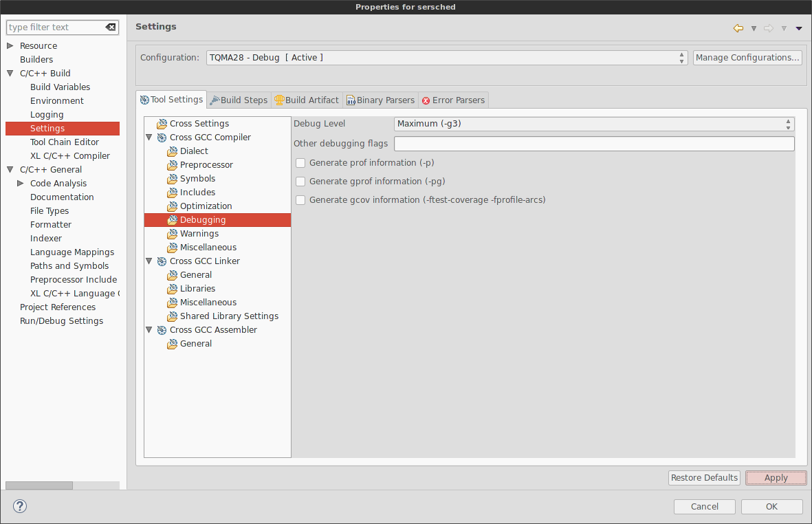
Task: Click the Cancel button
Action: pos(704,507)
